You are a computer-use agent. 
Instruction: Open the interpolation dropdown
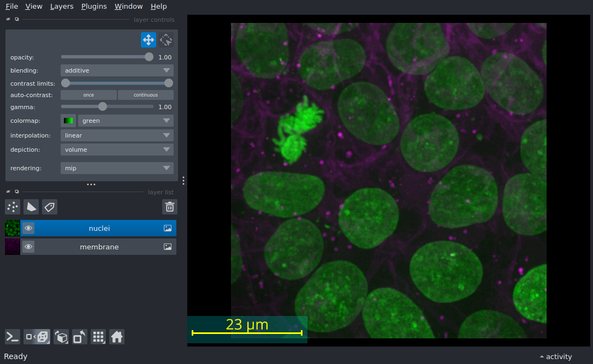pyautogui.click(x=117, y=135)
